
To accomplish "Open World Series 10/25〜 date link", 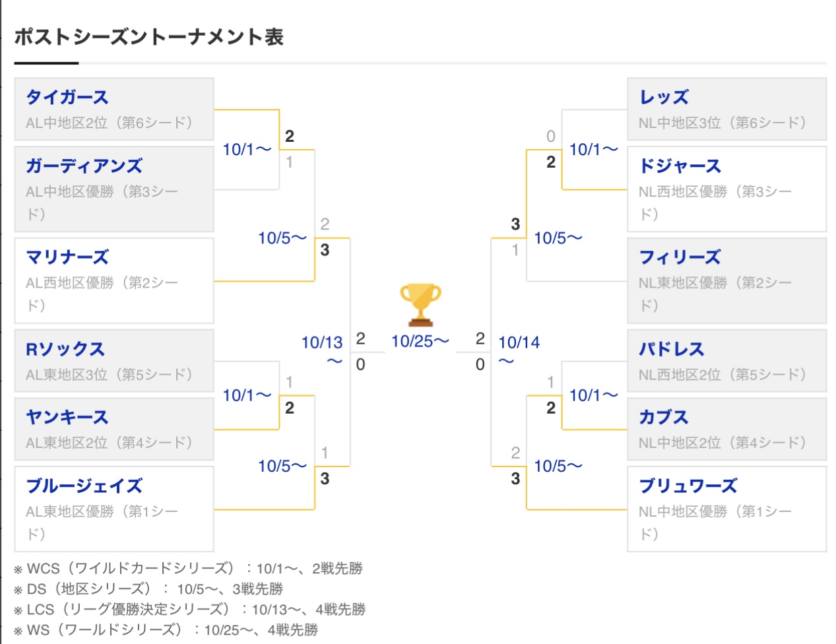I will tap(420, 341).
